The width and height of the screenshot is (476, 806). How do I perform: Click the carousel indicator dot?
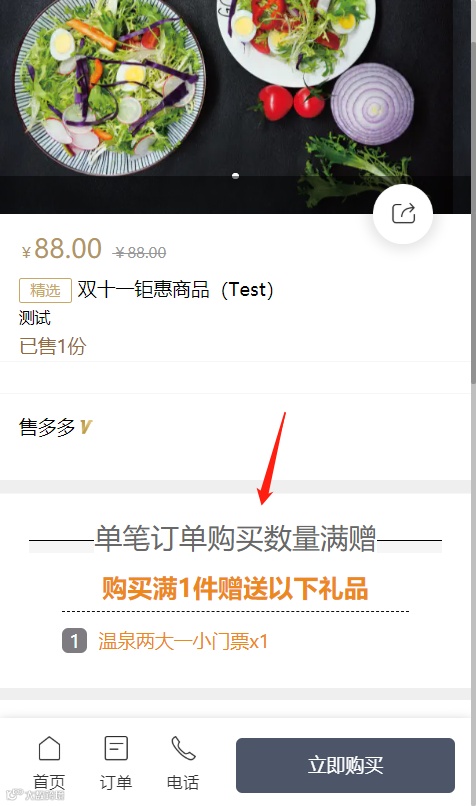pos(235,176)
